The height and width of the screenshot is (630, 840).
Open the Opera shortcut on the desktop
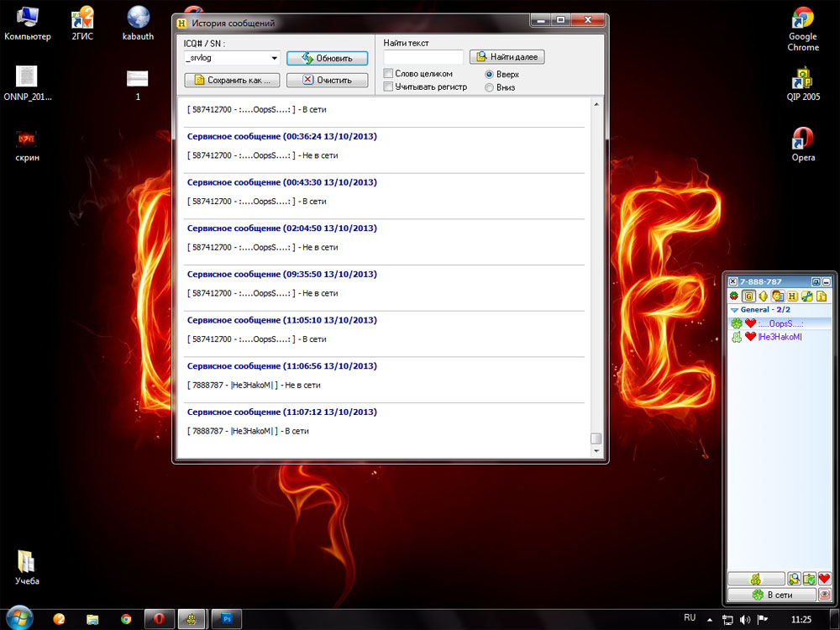(802, 142)
